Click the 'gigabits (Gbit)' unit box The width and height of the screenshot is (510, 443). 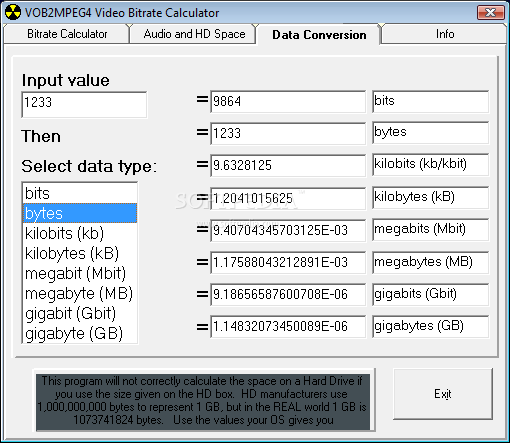(x=430, y=295)
